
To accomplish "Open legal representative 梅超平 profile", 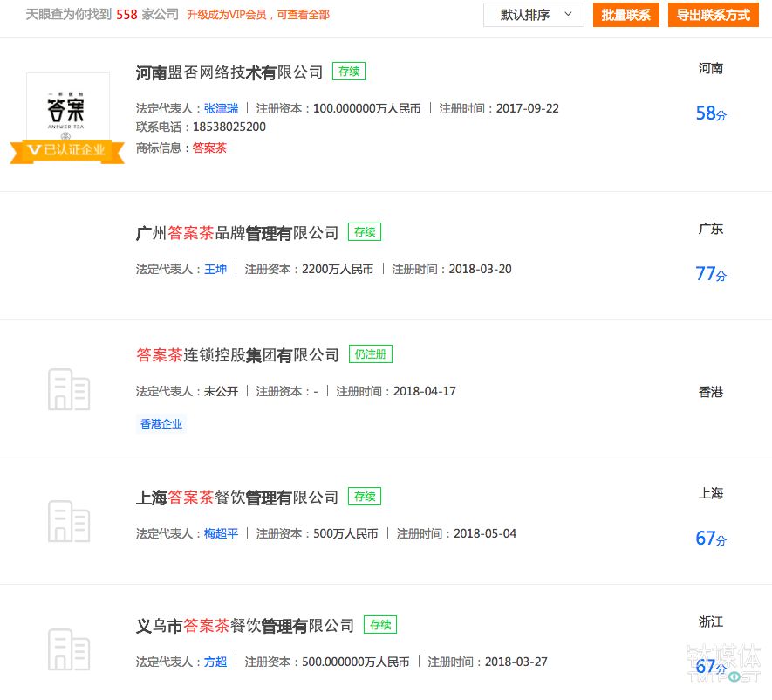I will click(x=221, y=533).
